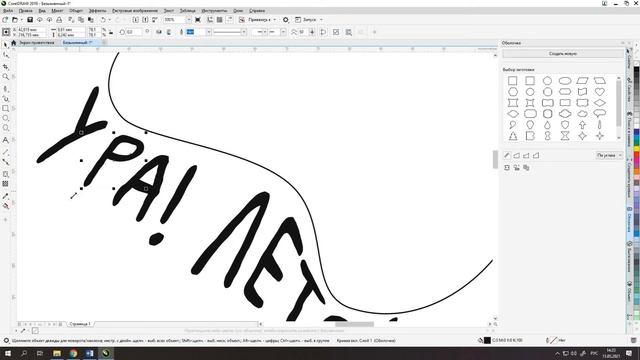Select the Interactive Fill tool
The height and width of the screenshot is (360, 640).
pos(5,206)
